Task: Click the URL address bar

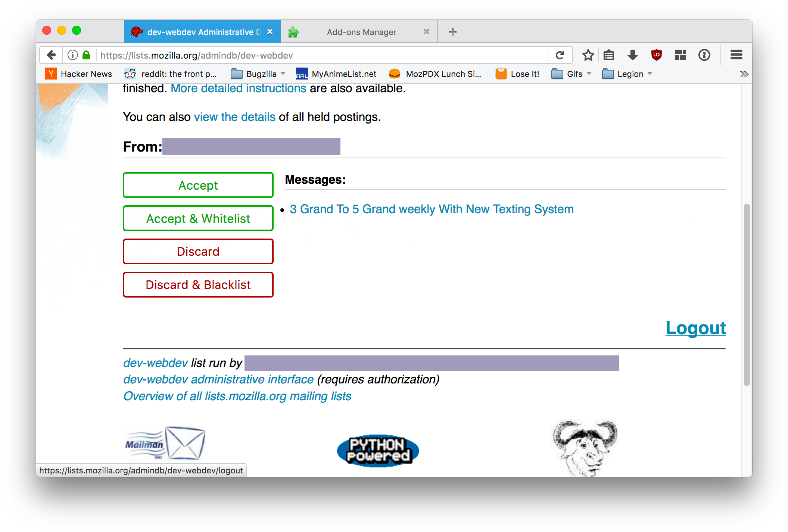Action: coord(321,55)
